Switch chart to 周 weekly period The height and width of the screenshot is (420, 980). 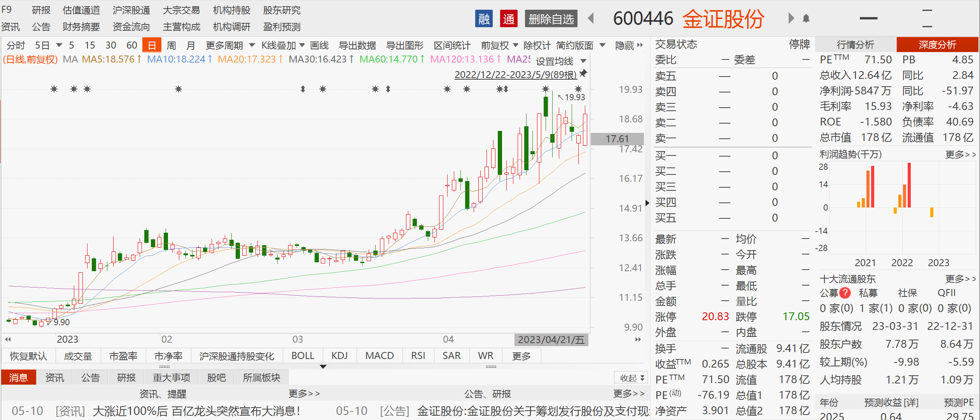click(171, 45)
